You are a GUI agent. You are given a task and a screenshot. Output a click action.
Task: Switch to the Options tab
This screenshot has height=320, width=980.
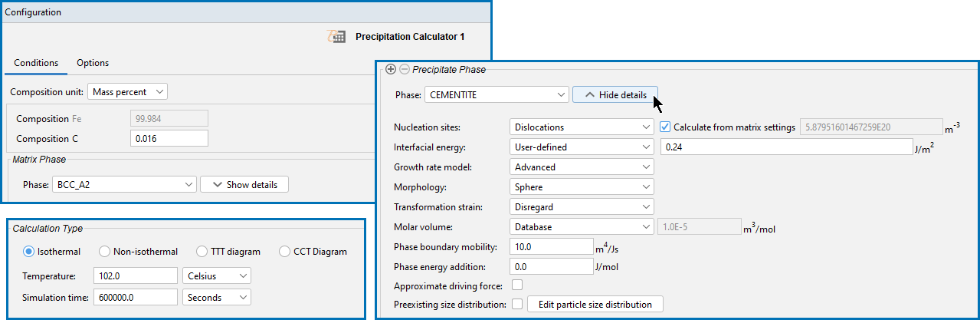[x=93, y=63]
